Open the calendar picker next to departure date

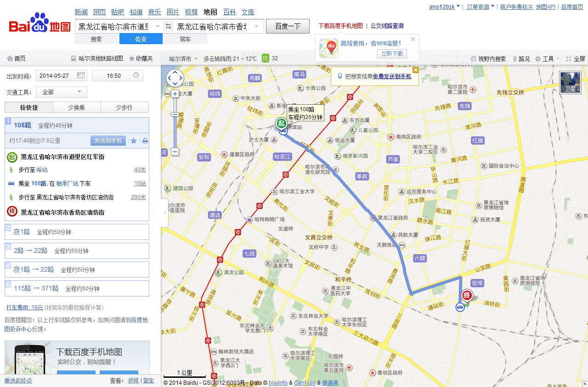pyautogui.click(x=81, y=75)
